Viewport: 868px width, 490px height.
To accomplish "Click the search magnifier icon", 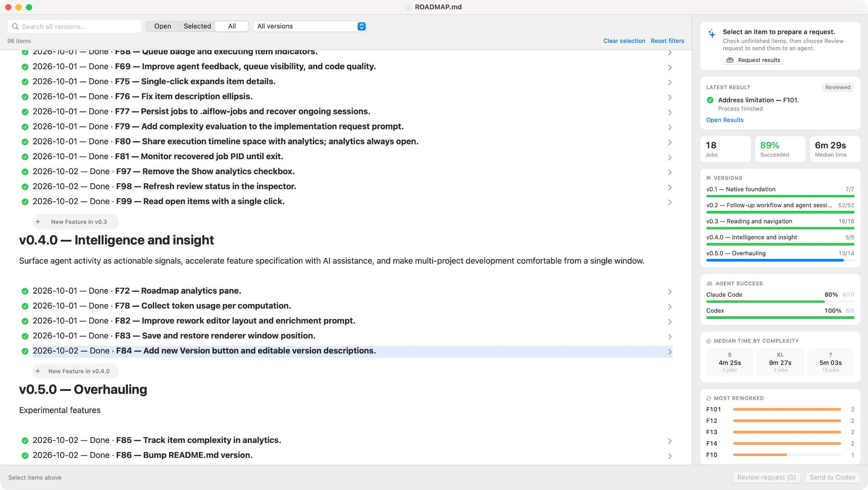I will (15, 27).
